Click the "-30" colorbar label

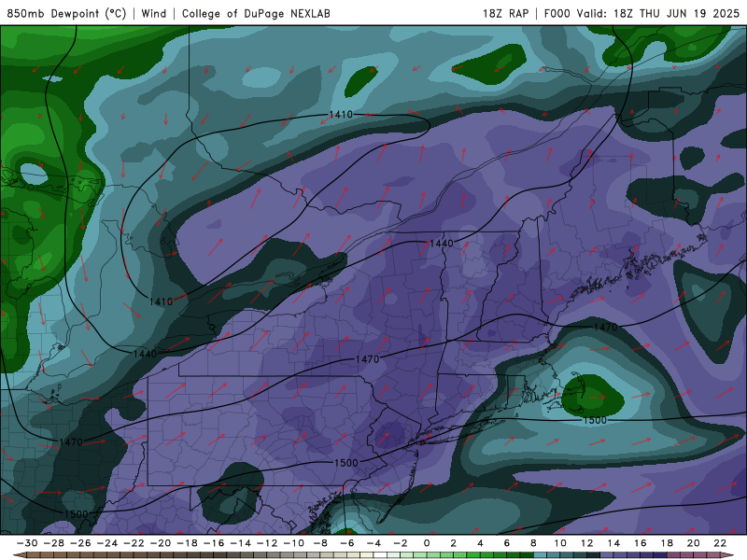(27, 543)
